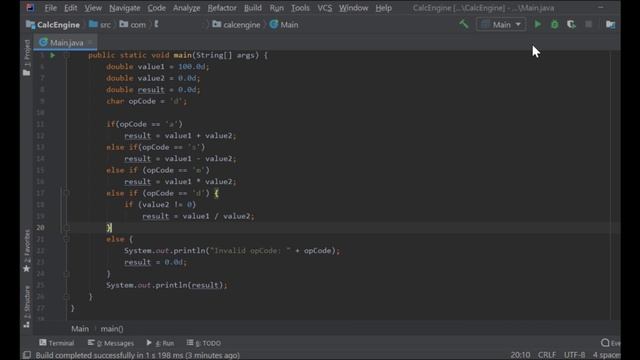Open the Edit menu

[70, 8]
